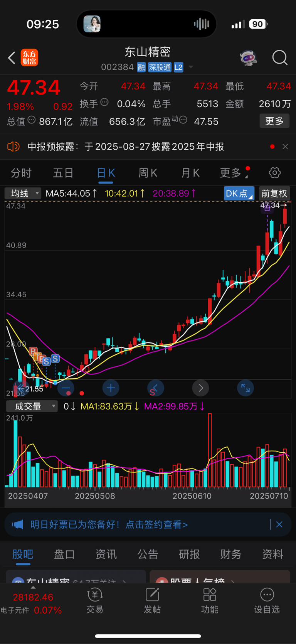Screen dimensions: 296x644
Task: Switch to 资讯 tab
Action: tap(106, 554)
